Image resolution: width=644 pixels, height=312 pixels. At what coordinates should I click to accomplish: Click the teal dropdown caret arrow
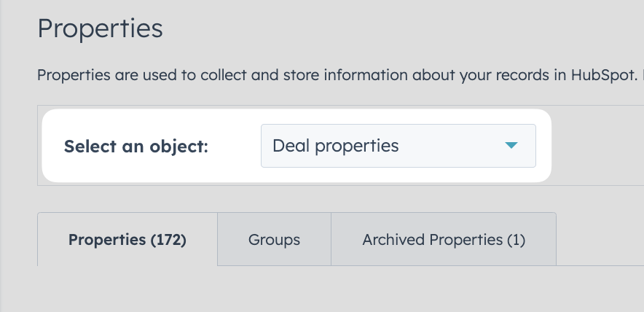pyautogui.click(x=511, y=145)
